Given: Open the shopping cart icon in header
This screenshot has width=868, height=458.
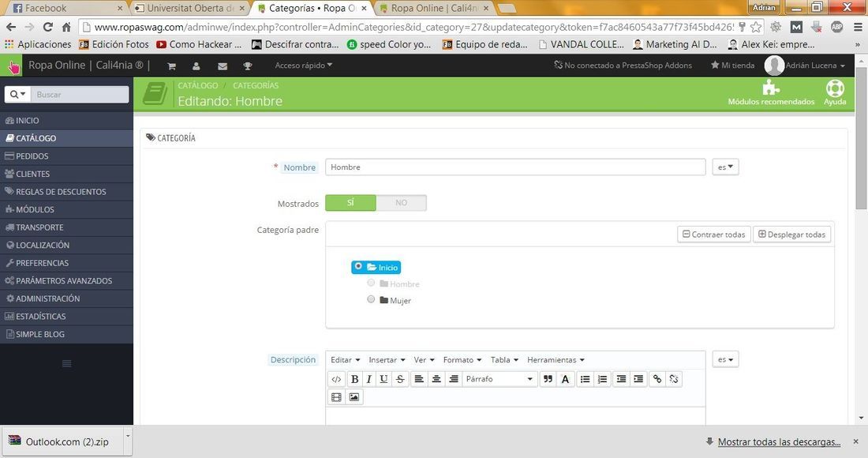Looking at the screenshot, I should 171,66.
